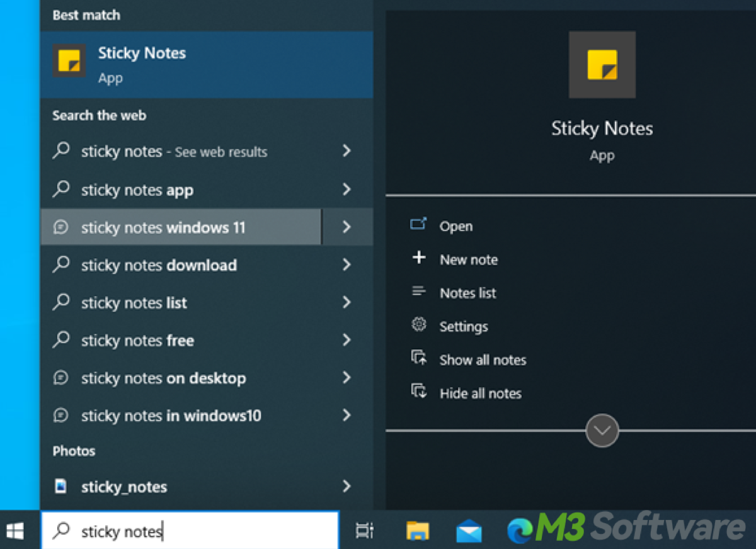Click the plus icon for New note

tap(419, 258)
